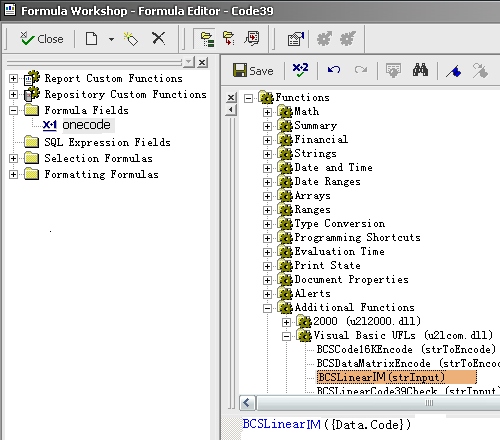Expand the 2000 (u212000.dll) node
This screenshot has width=500, height=440.
[x=286, y=322]
